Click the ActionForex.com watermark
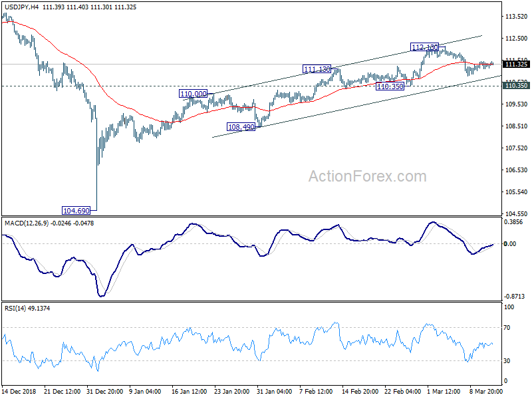Viewport: 532px width, 399px height. [x=368, y=176]
